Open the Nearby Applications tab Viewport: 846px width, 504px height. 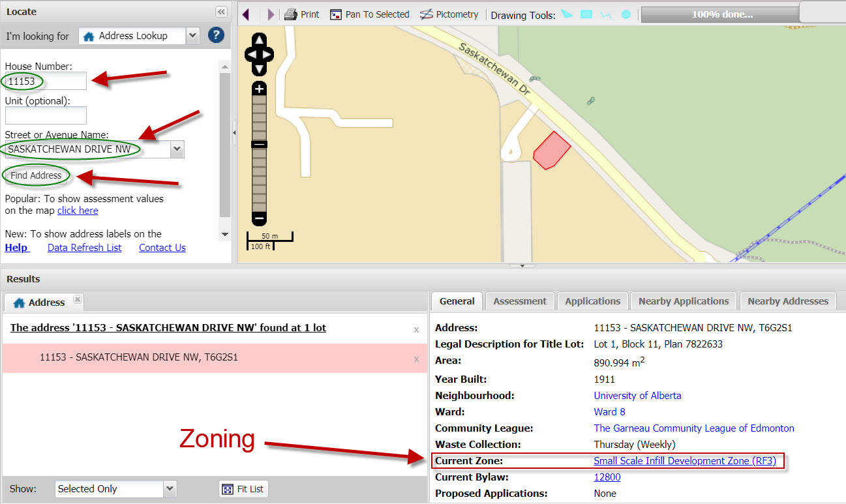pyautogui.click(x=683, y=301)
